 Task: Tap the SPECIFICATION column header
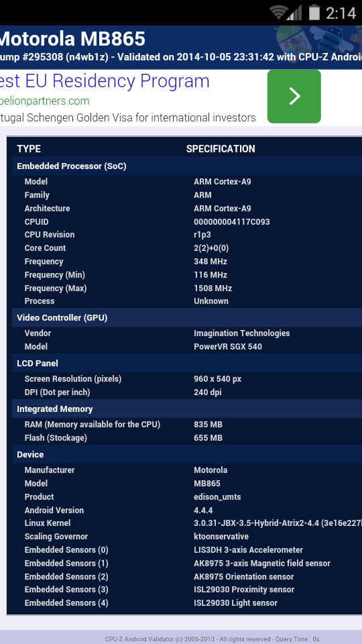(221, 149)
